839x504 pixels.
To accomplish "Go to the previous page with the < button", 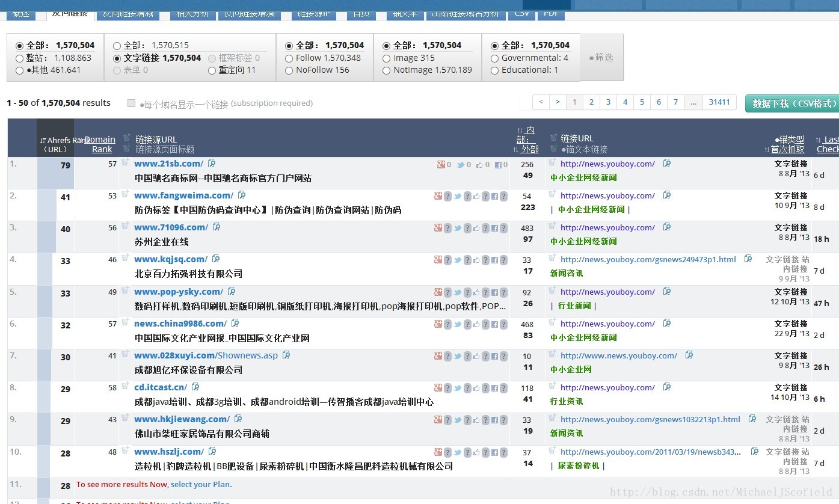I will pos(541,102).
